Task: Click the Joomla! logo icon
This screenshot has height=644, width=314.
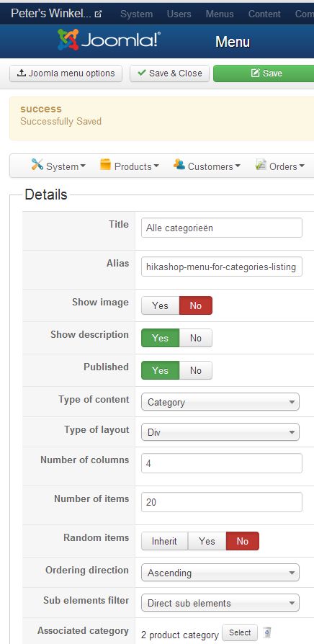Action: pyautogui.click(x=68, y=40)
